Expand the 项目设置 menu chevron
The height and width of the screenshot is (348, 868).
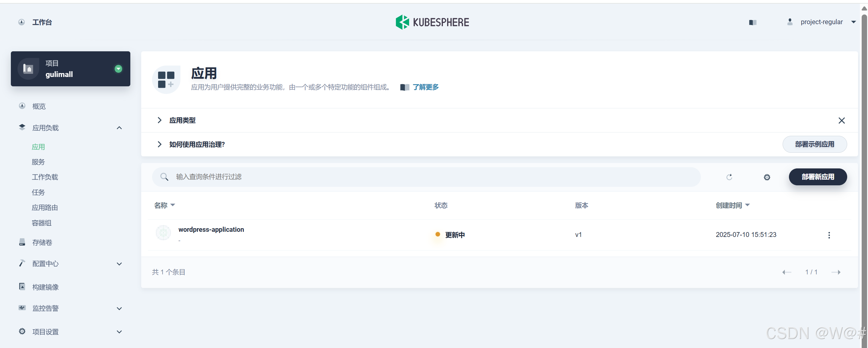[x=119, y=332]
